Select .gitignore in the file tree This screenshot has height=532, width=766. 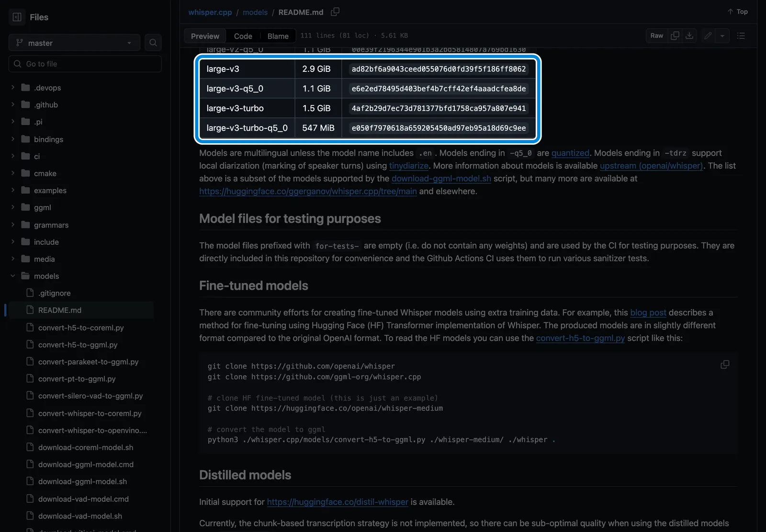(x=55, y=293)
